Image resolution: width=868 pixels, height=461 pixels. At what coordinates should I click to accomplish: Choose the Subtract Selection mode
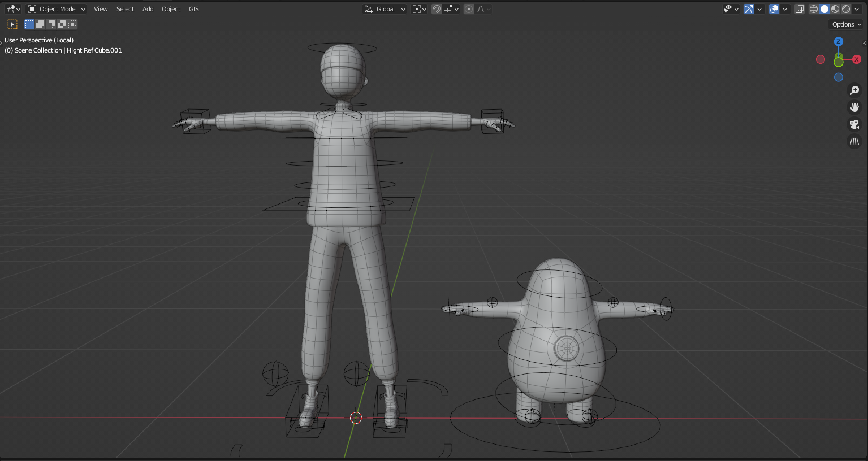[51, 24]
